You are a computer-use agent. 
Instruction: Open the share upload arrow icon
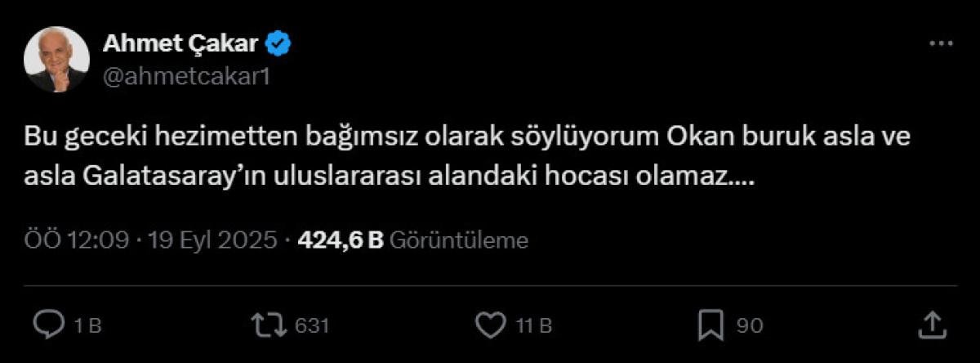(932, 324)
